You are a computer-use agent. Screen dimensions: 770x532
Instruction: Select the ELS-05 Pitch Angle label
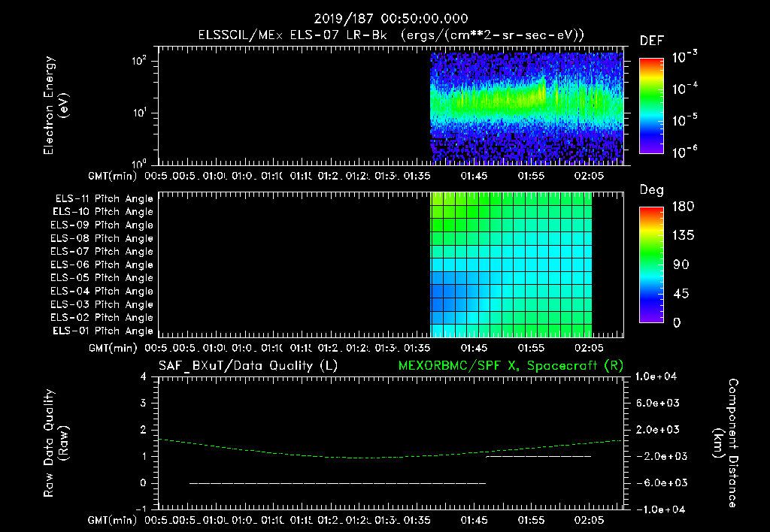pyautogui.click(x=102, y=278)
